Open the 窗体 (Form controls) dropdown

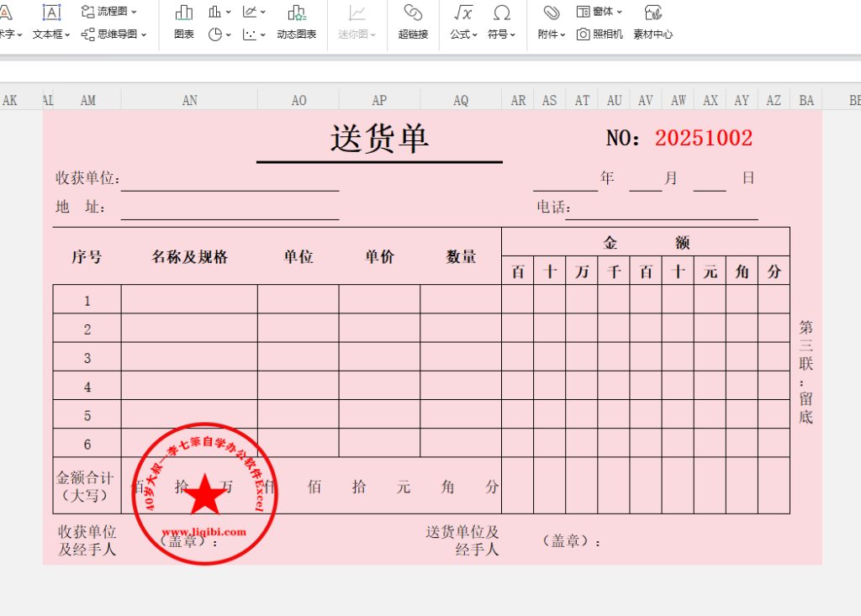pyautogui.click(x=600, y=12)
